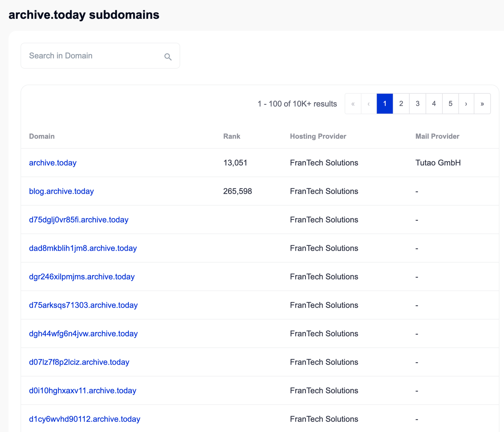Go to results page 5
Image resolution: width=504 pixels, height=432 pixels.
click(450, 104)
